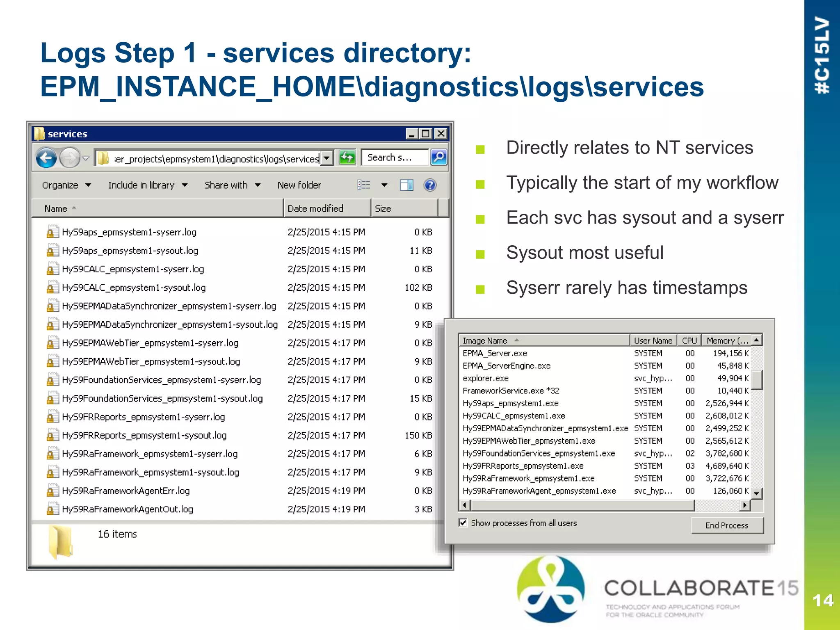
Task: Click New folder in the toolbar
Action: 299,185
